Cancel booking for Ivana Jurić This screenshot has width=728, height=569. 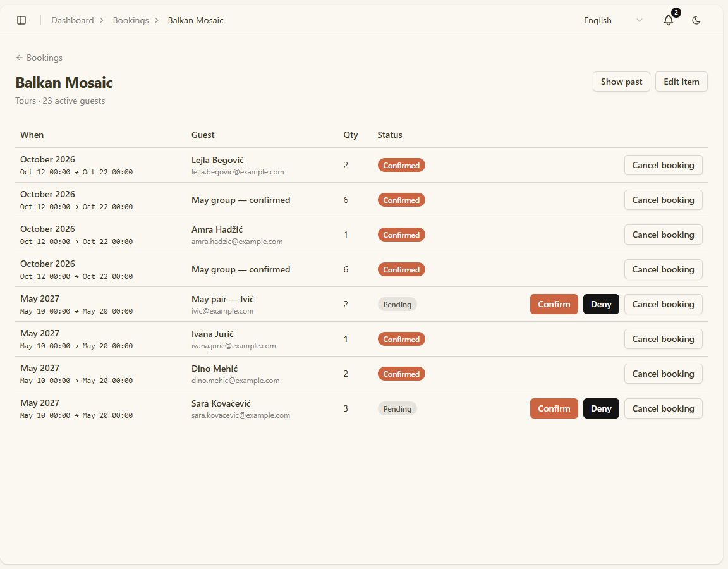tap(663, 339)
